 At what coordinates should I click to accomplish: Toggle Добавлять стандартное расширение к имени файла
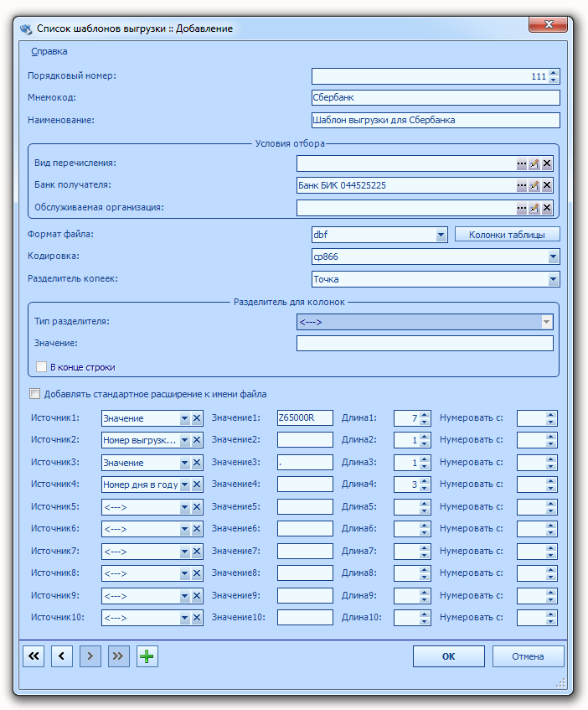coord(34,393)
